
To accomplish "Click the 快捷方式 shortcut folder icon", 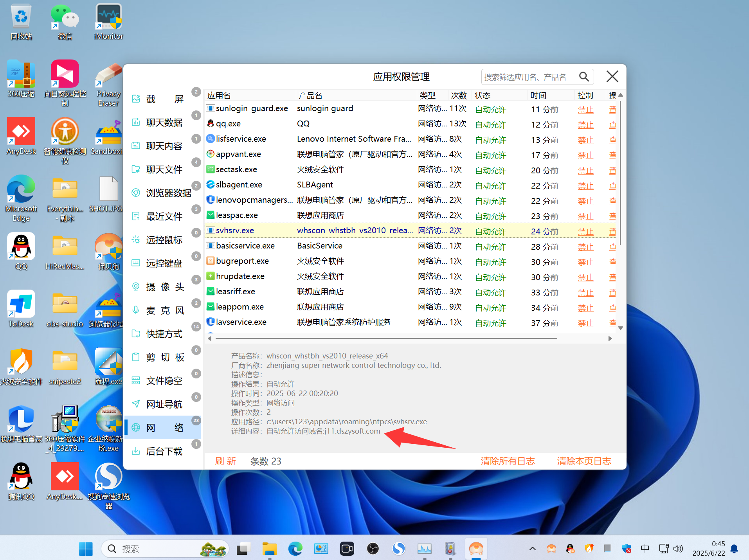I will [136, 333].
